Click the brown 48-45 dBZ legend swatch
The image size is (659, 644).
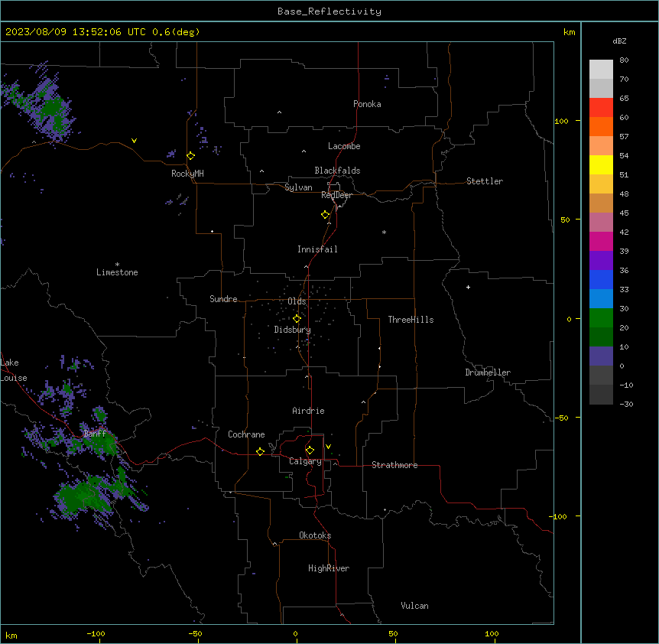(x=601, y=203)
